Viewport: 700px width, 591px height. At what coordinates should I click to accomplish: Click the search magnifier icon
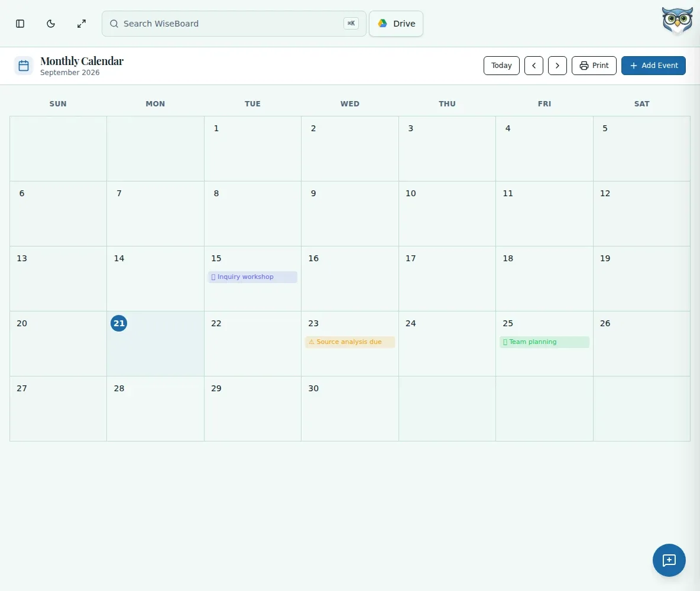pos(114,24)
